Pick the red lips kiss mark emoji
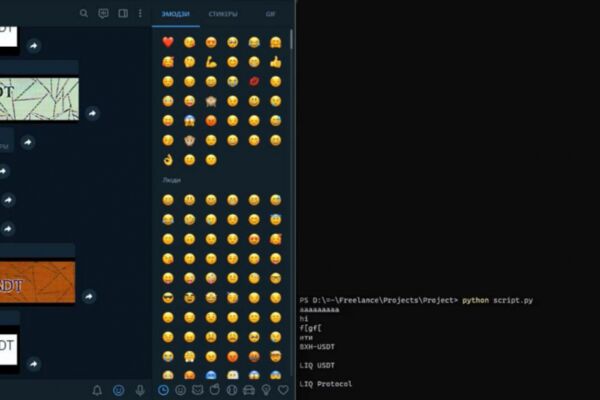 254,82
